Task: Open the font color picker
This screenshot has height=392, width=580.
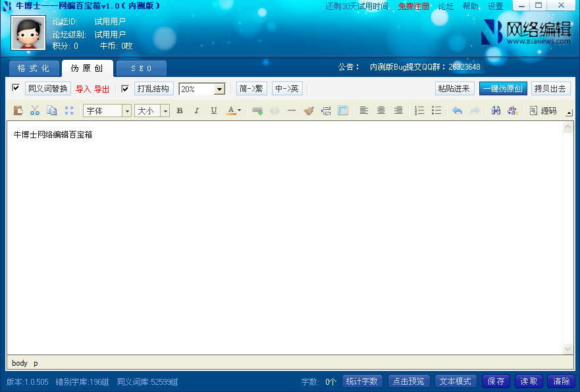Action: (234, 110)
